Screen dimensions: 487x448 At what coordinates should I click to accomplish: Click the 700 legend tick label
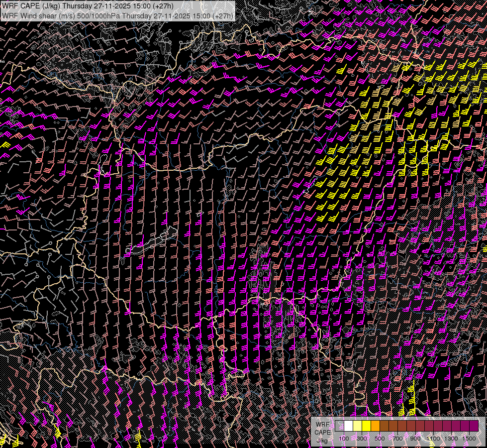(397, 439)
